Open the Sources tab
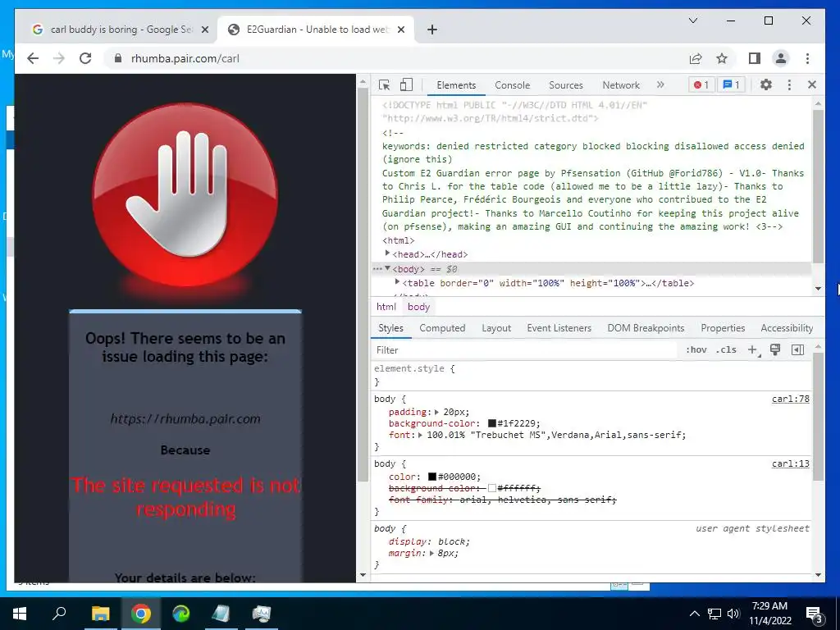This screenshot has height=630, width=840. tap(566, 85)
